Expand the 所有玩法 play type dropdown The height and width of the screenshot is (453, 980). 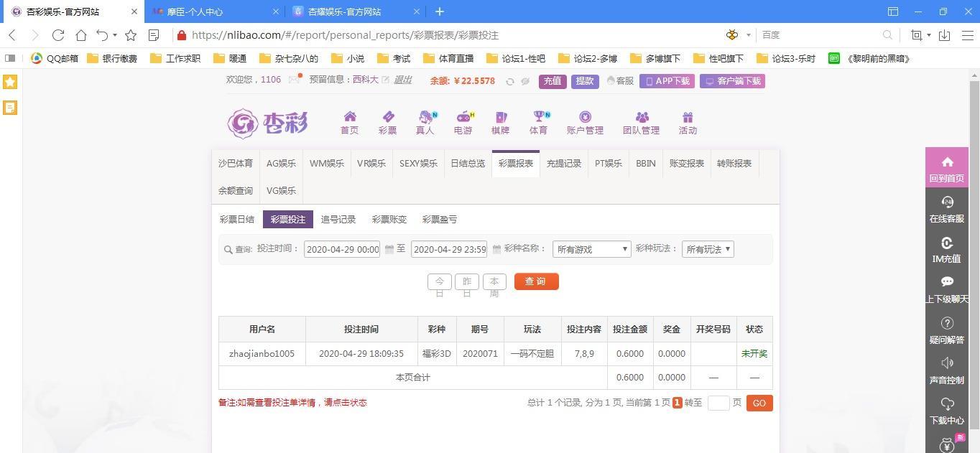707,249
